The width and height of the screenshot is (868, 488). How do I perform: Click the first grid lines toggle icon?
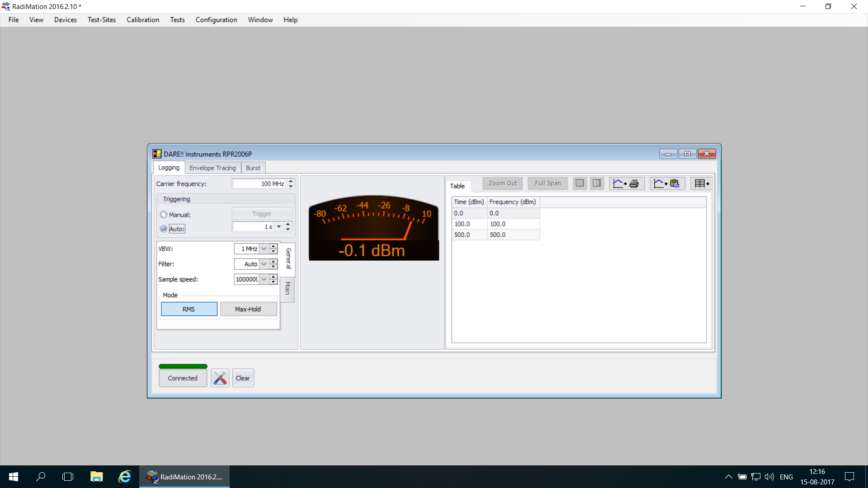point(580,183)
